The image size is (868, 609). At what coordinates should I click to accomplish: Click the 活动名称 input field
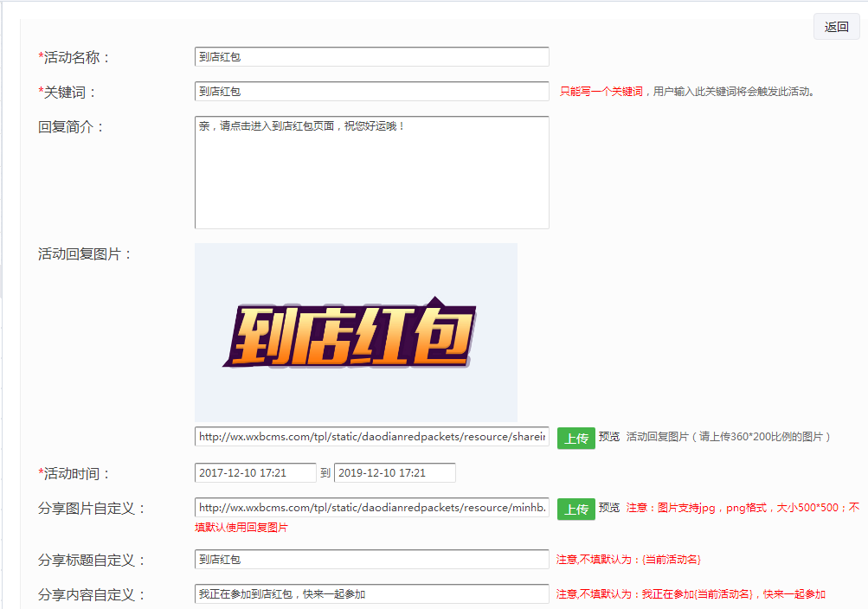click(371, 57)
